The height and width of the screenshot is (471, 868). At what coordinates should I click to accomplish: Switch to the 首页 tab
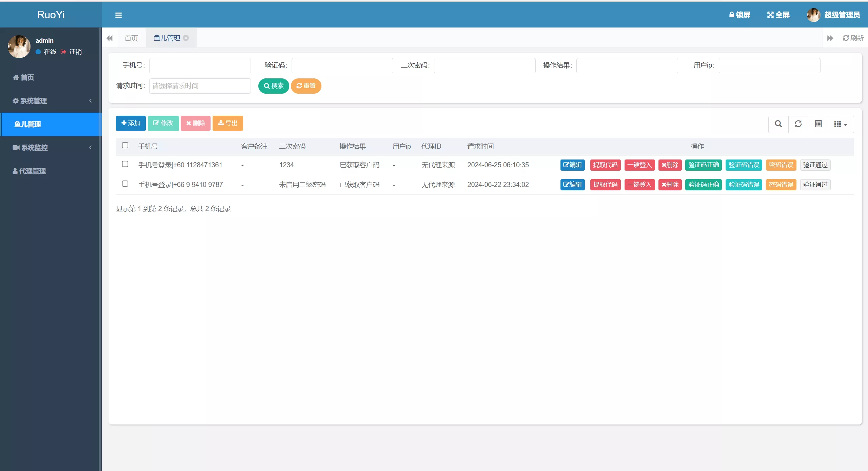pos(131,38)
